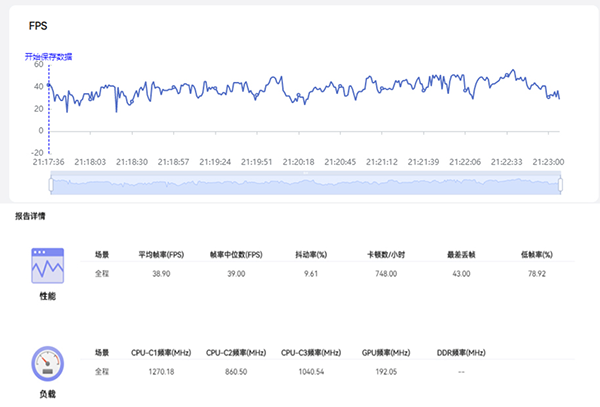600x407 pixels.
Task: Click the 低帧率(%) column header
Action: tap(538, 255)
